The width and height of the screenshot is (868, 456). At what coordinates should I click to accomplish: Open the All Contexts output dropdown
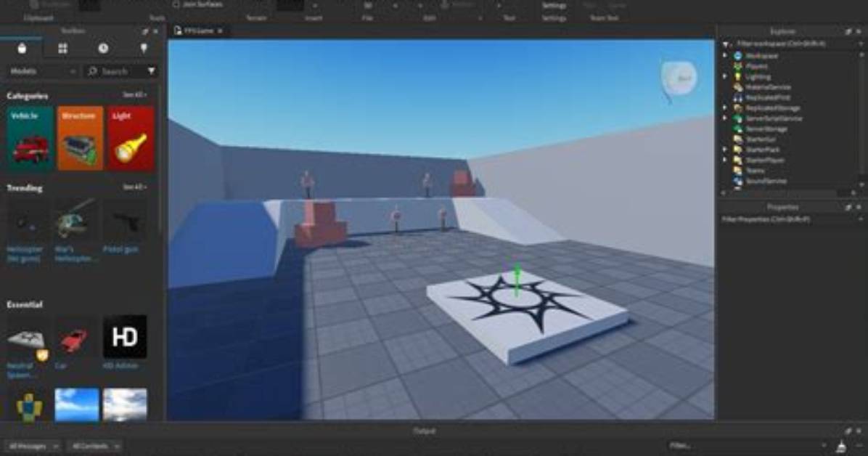click(94, 446)
